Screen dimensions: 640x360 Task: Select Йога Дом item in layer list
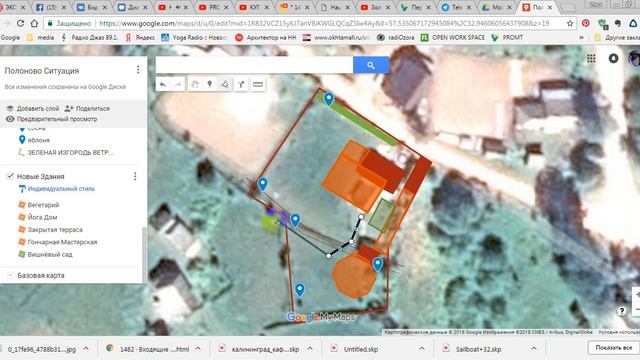pos(42,217)
